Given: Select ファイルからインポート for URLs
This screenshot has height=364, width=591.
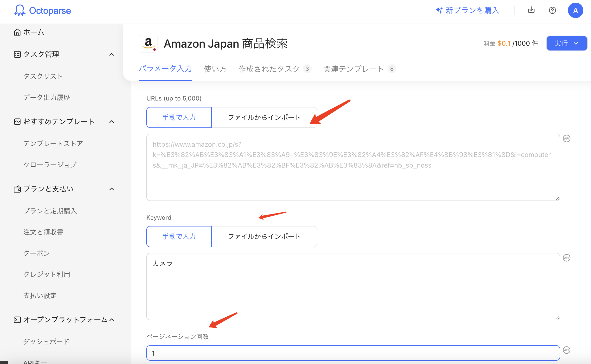Looking at the screenshot, I should (264, 118).
